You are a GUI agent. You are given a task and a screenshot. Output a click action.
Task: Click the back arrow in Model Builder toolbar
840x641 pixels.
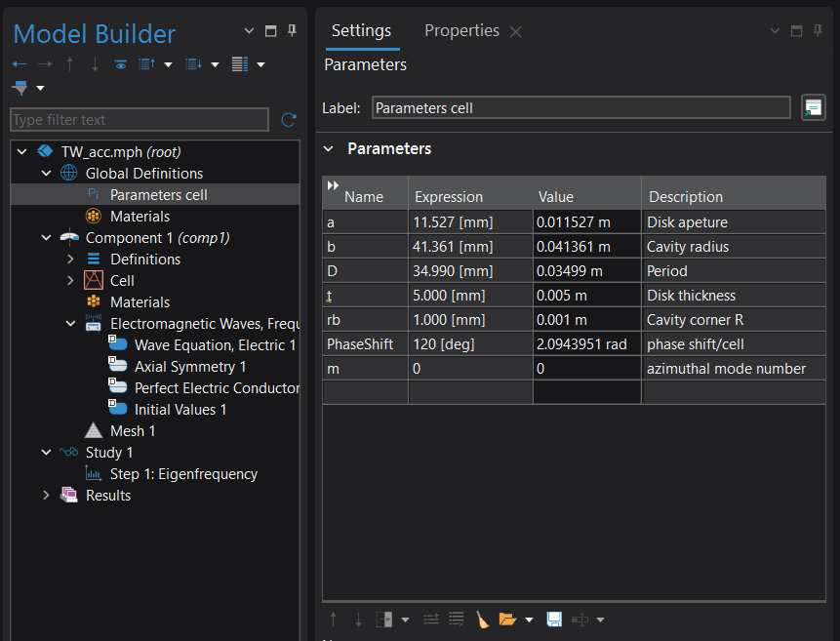click(x=19, y=64)
